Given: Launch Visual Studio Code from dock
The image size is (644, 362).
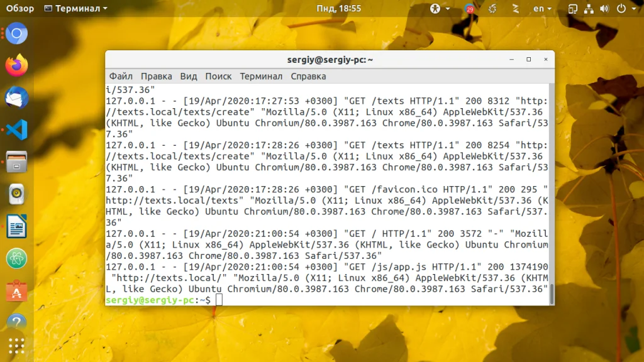Looking at the screenshot, I should 16,129.
